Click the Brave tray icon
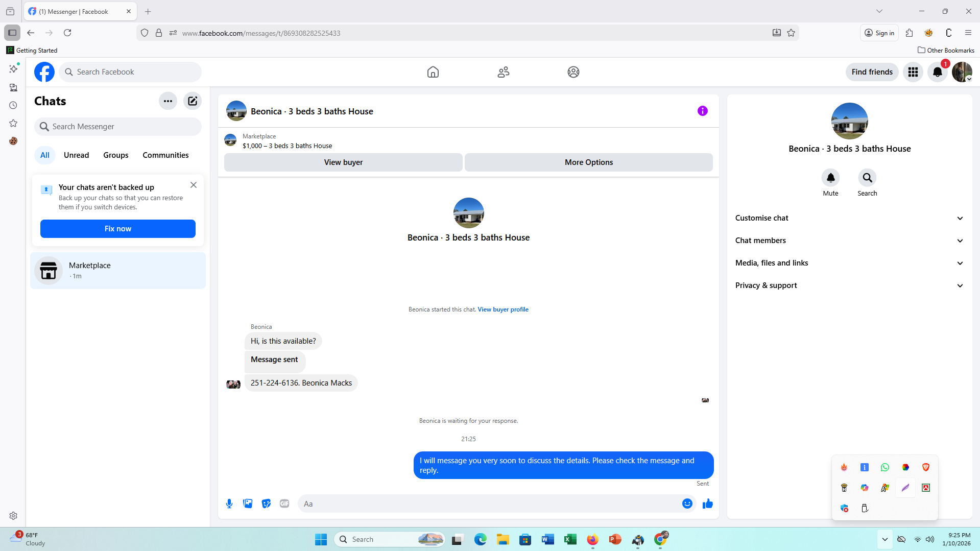980x551 pixels. coord(926,467)
